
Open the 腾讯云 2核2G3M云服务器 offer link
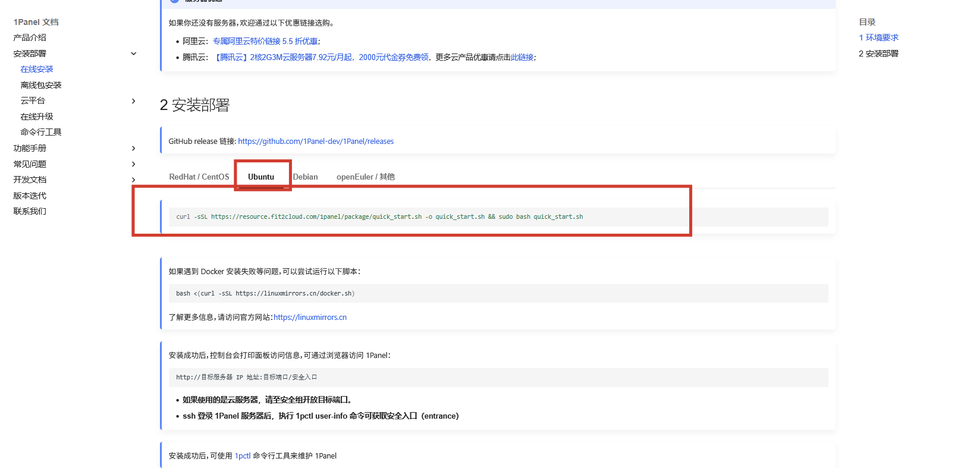pyautogui.click(x=321, y=57)
